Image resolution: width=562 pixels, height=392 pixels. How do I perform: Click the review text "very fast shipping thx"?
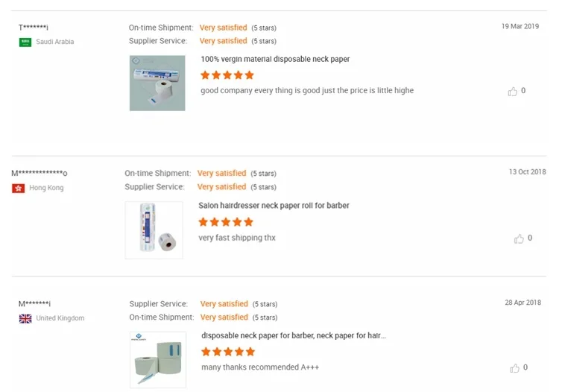pos(237,238)
